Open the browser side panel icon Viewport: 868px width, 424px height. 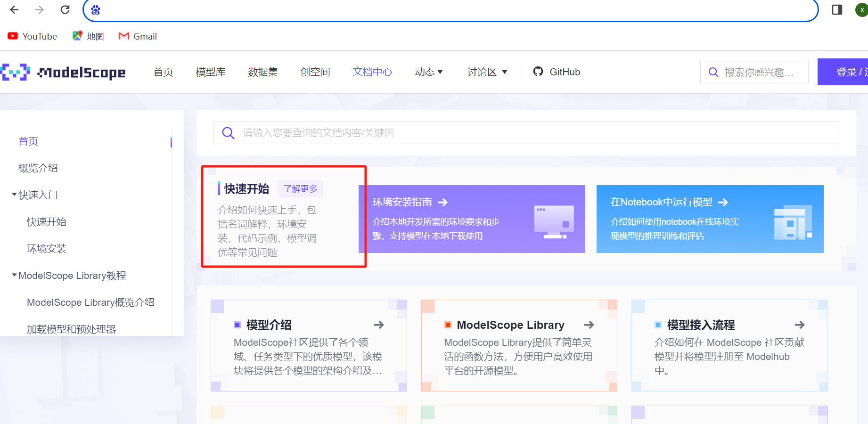coord(837,9)
